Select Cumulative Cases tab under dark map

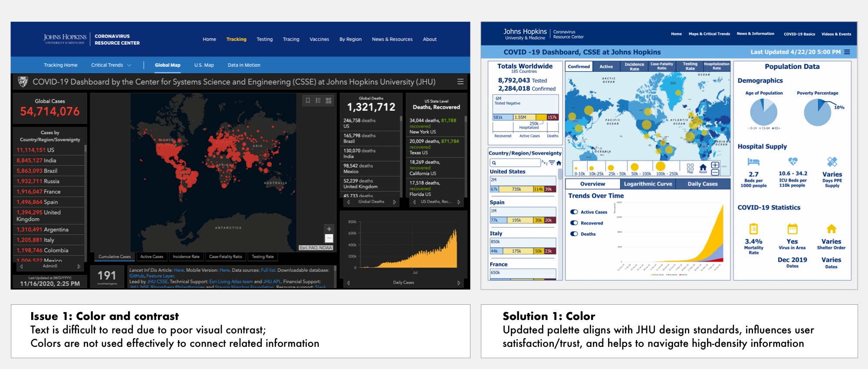(x=115, y=257)
